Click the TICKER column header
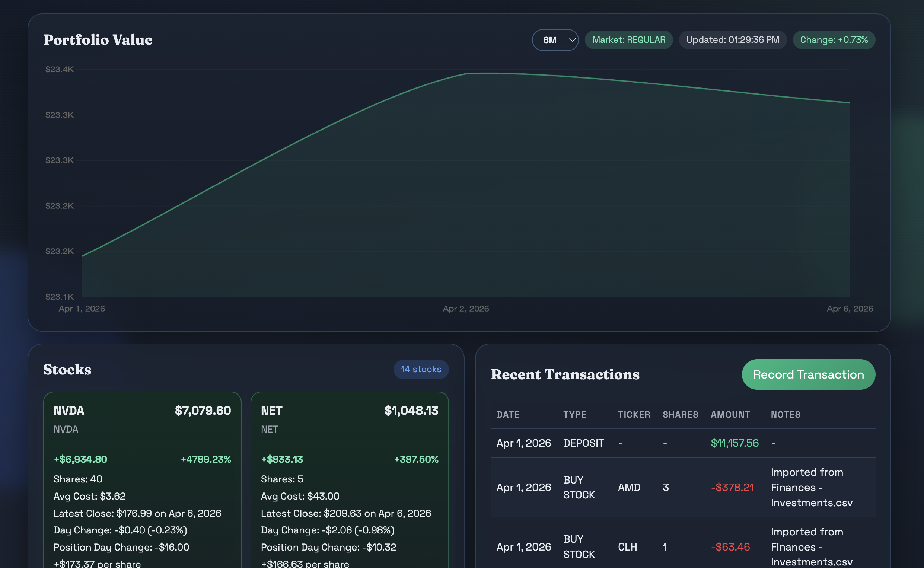This screenshot has height=568, width=924. tap(634, 415)
